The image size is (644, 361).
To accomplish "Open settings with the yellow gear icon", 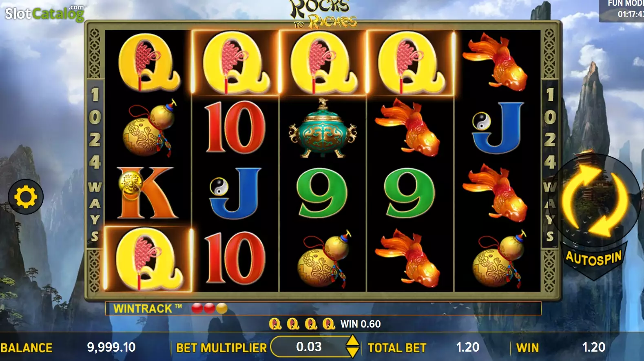I will coord(26,197).
